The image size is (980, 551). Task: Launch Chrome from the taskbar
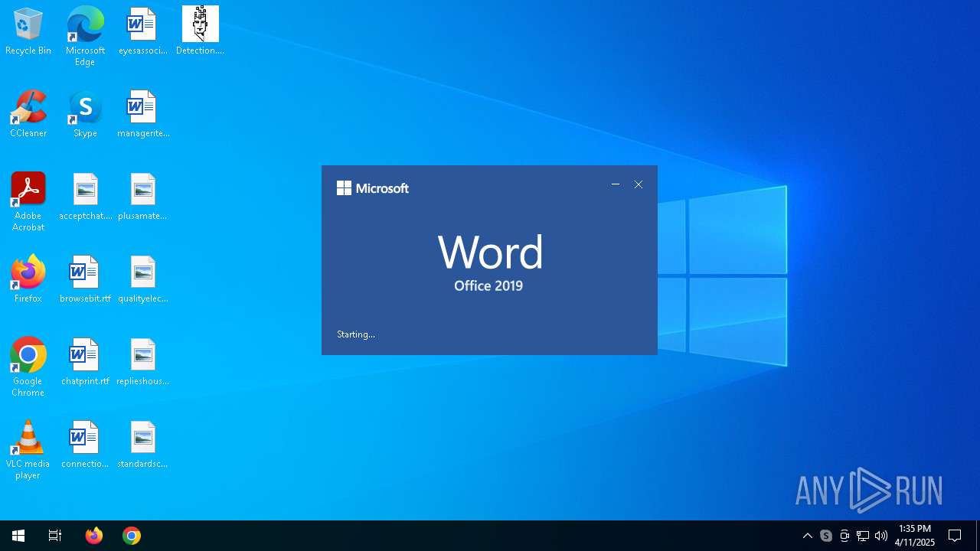tap(132, 536)
